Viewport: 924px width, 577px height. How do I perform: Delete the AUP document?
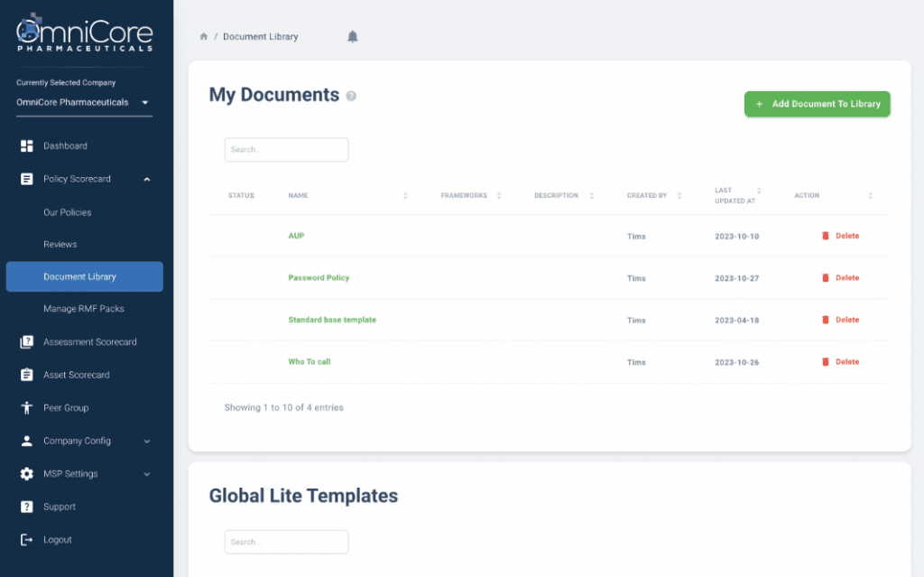pyautogui.click(x=840, y=236)
